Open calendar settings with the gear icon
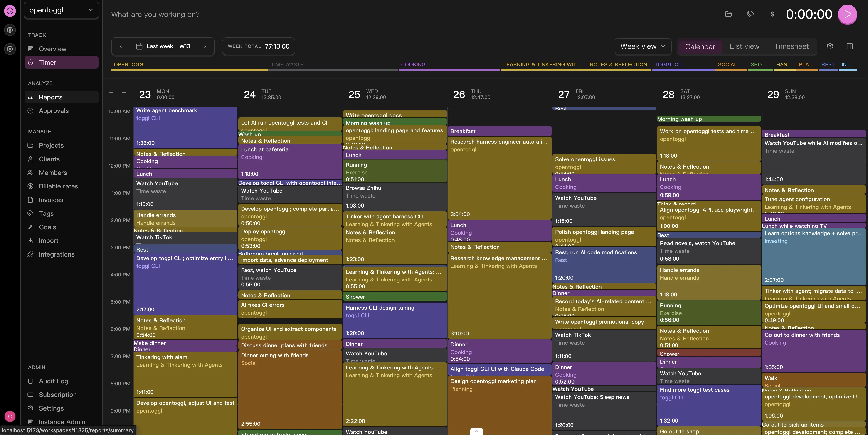868x435 pixels. 830,46
